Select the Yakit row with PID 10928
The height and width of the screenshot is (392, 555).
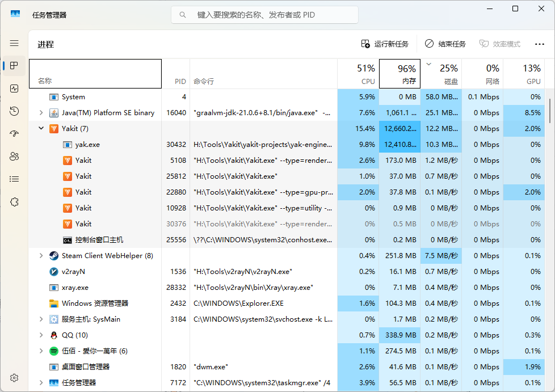coord(287,208)
